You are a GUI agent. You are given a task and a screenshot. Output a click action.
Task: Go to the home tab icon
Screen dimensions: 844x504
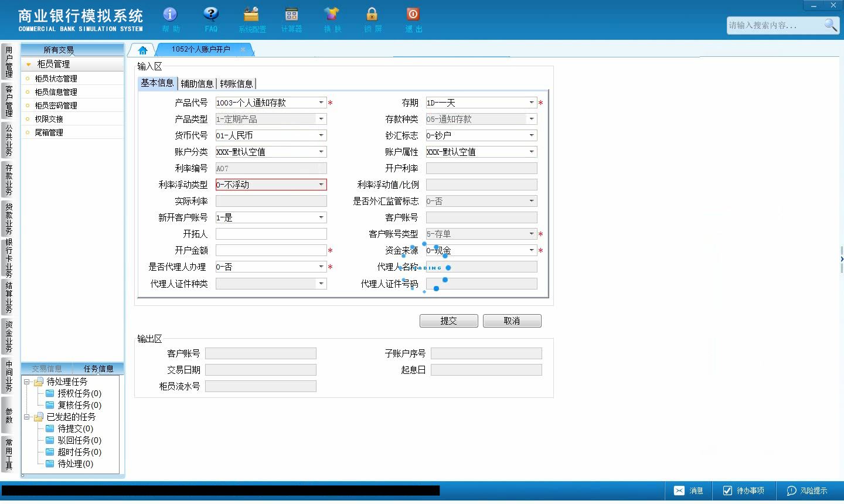point(142,50)
